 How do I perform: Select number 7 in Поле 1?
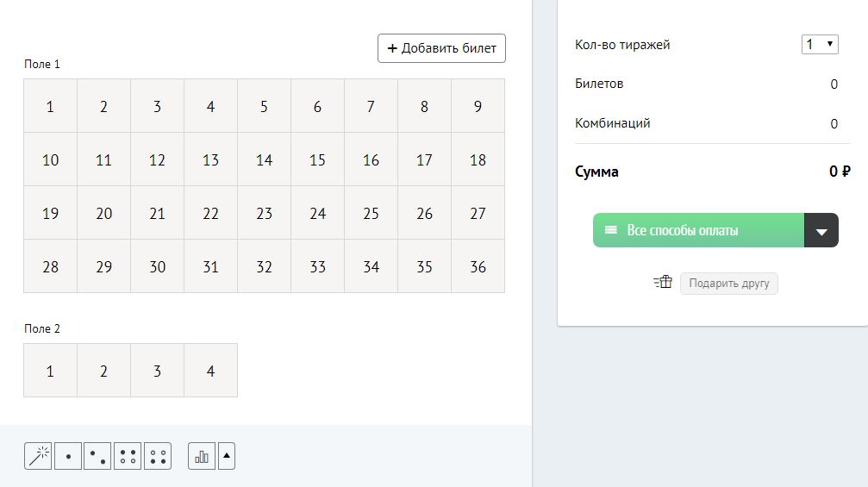[x=371, y=106]
